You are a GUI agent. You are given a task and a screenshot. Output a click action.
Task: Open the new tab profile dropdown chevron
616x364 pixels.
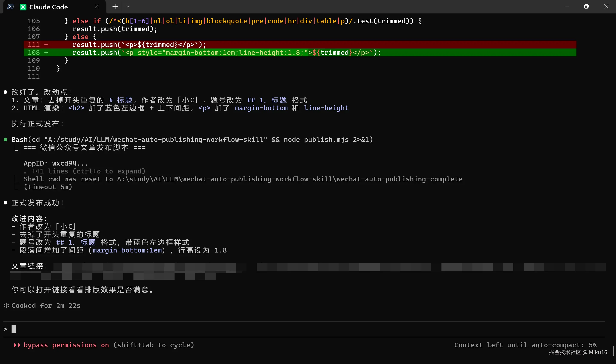128,7
